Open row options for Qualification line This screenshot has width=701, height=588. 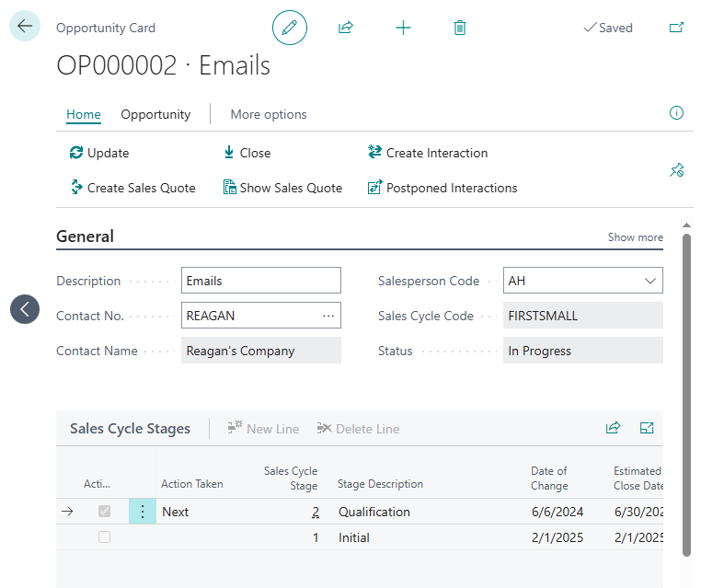click(143, 511)
